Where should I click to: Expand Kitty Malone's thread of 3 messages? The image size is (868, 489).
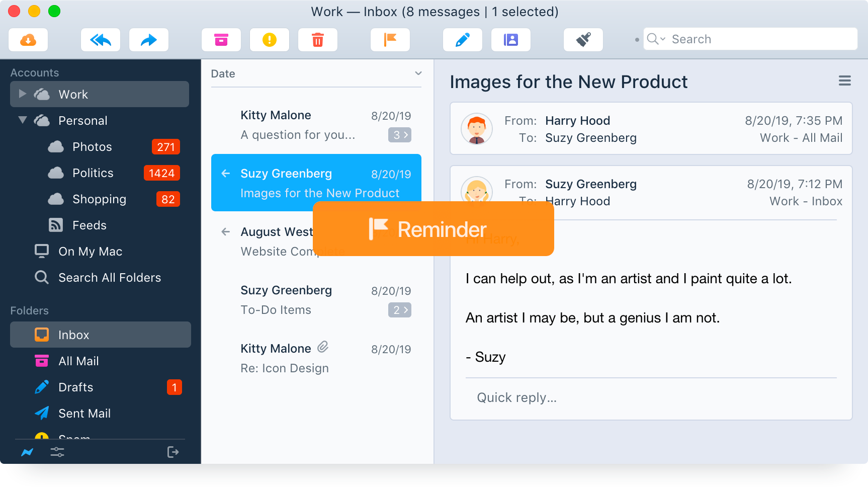click(x=399, y=135)
